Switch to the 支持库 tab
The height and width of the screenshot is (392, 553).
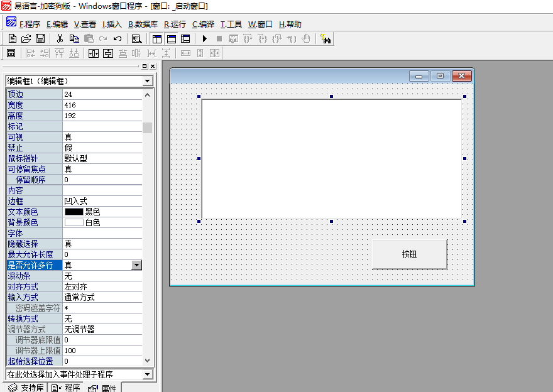click(25, 388)
